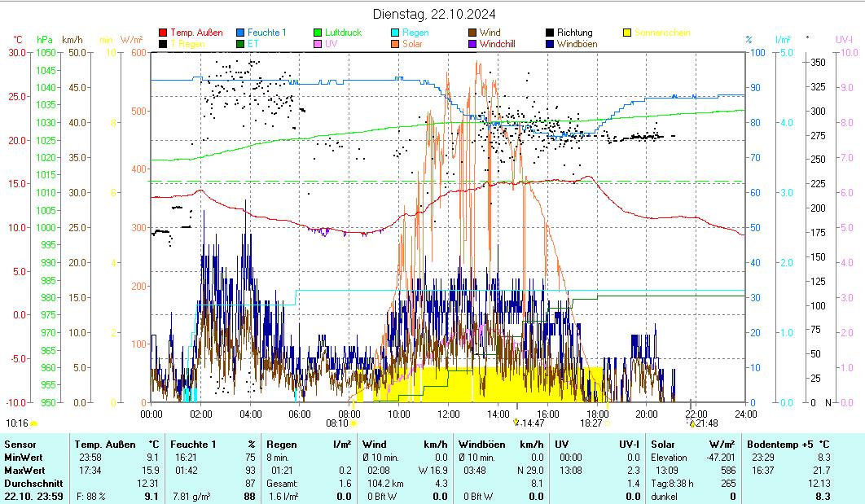This screenshot has height=504, width=865.
Task: Click the red Temp. Außen legend swatch
Action: (163, 33)
